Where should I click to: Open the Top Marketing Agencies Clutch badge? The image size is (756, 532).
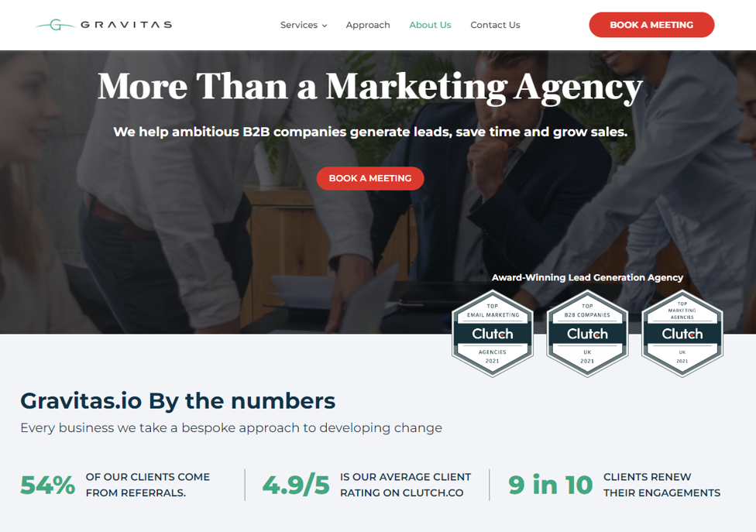point(682,334)
